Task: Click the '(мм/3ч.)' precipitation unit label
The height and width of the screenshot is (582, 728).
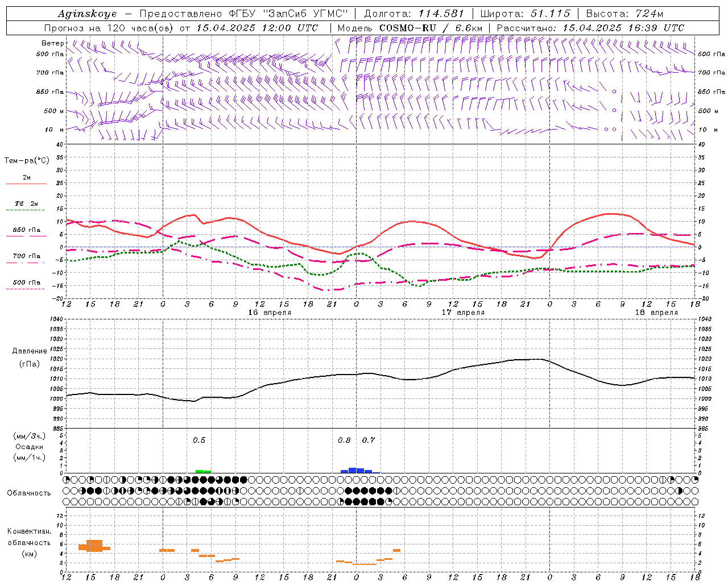Action: pos(30,436)
